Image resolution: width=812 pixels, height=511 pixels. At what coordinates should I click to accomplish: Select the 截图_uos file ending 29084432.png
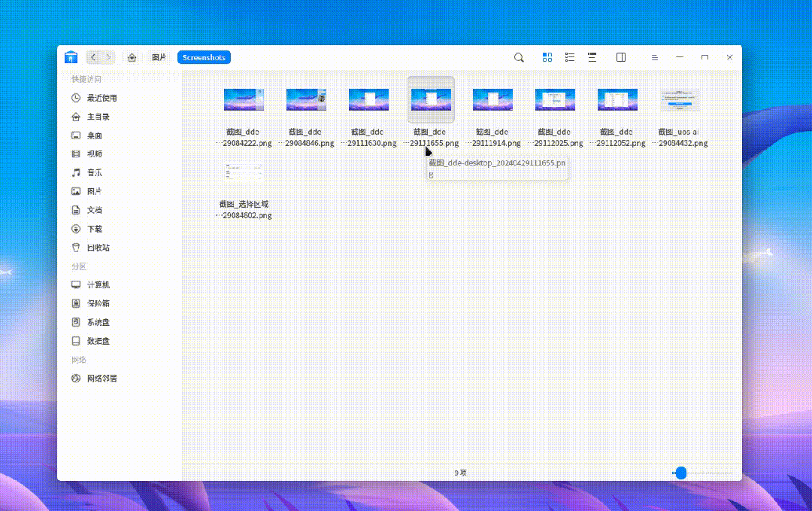tap(680, 99)
